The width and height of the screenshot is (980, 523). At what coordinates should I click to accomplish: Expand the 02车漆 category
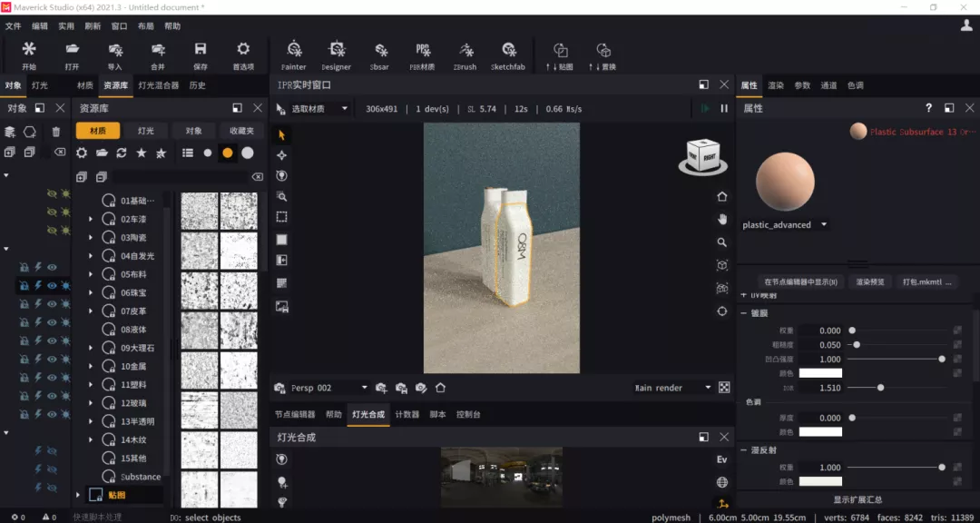coord(90,220)
